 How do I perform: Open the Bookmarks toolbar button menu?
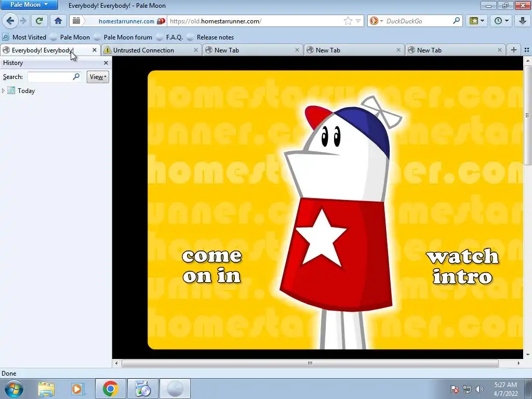[x=477, y=21]
